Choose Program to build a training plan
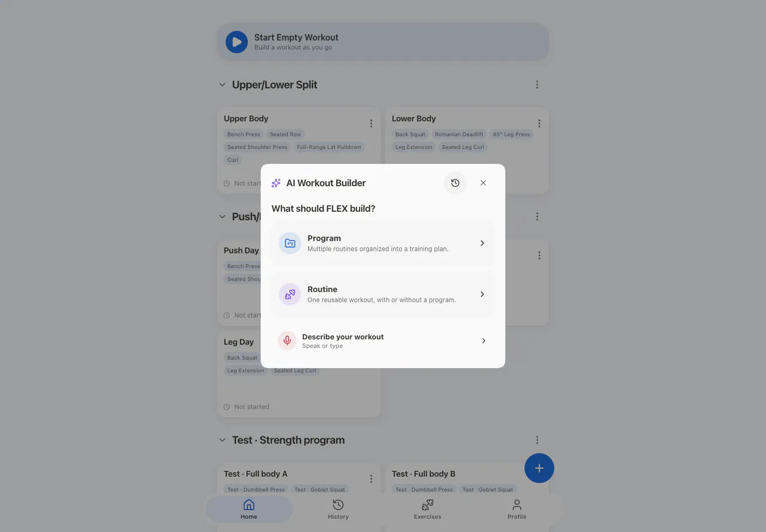The image size is (766, 532). pos(383,243)
